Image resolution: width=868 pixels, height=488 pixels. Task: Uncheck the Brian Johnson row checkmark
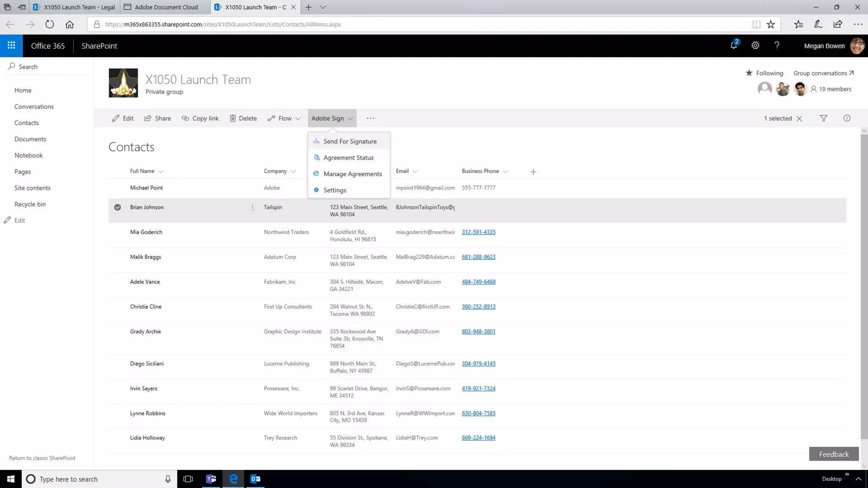[x=117, y=207]
